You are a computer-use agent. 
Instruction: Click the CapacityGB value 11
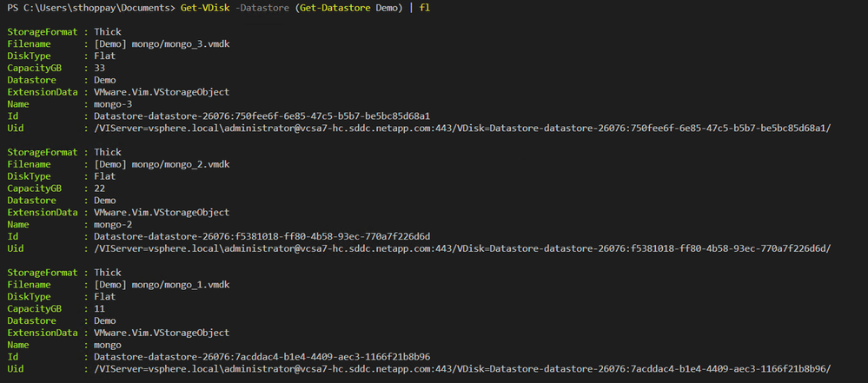[100, 308]
